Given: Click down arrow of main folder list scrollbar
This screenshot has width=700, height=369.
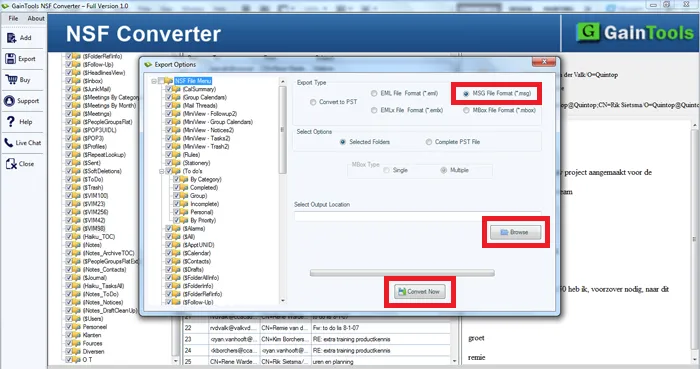Looking at the screenshot, I should 175,361.
